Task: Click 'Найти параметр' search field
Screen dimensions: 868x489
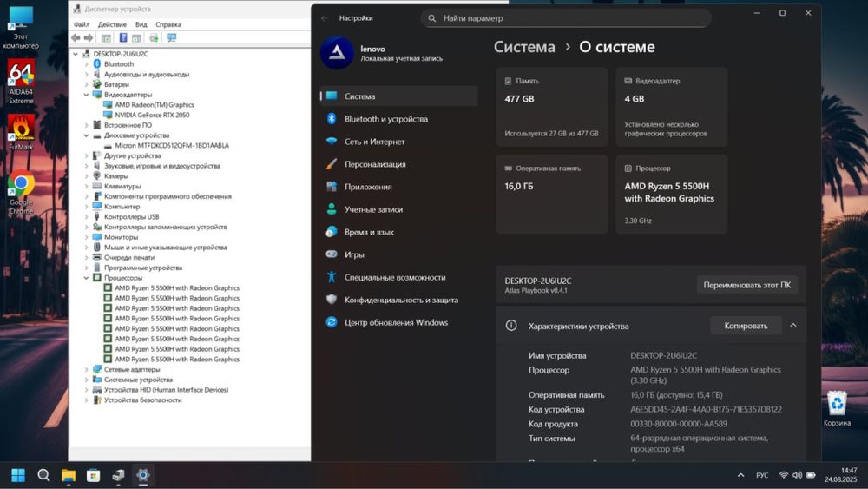Action: tap(566, 18)
